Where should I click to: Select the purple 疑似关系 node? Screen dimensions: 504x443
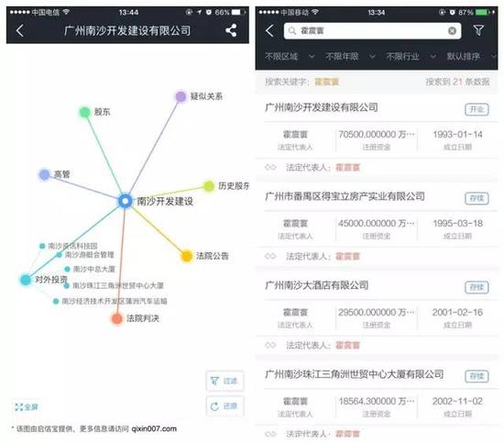[x=181, y=96]
